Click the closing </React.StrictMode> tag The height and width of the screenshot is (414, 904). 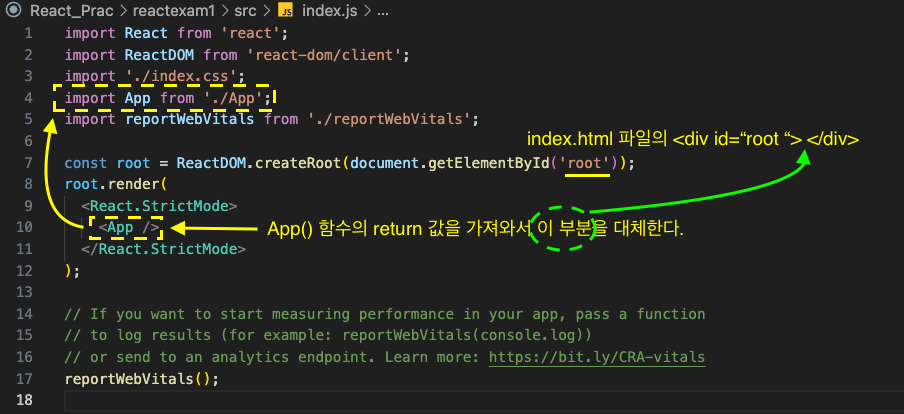(x=164, y=250)
